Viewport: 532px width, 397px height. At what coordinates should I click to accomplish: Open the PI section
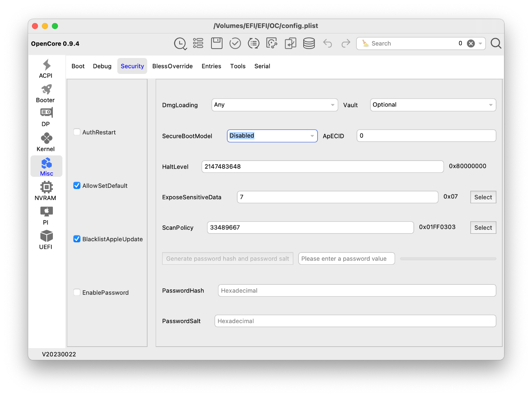[46, 216]
